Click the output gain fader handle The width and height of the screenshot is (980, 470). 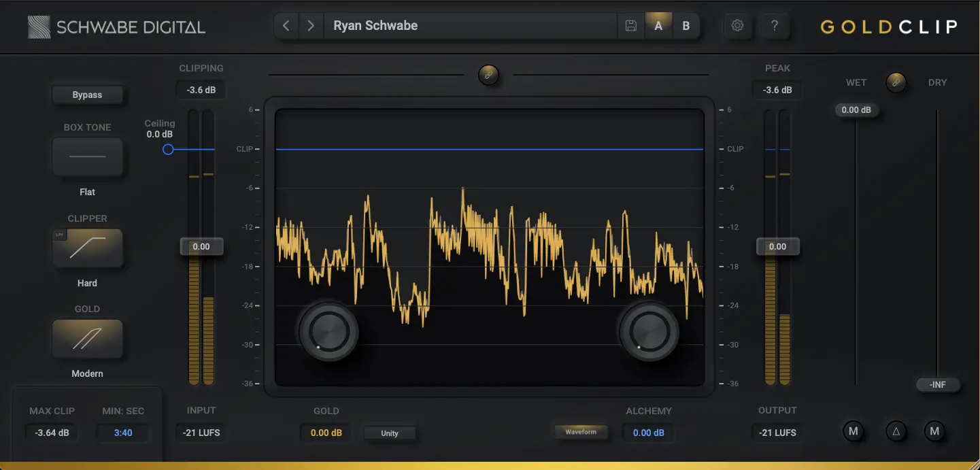[777, 246]
